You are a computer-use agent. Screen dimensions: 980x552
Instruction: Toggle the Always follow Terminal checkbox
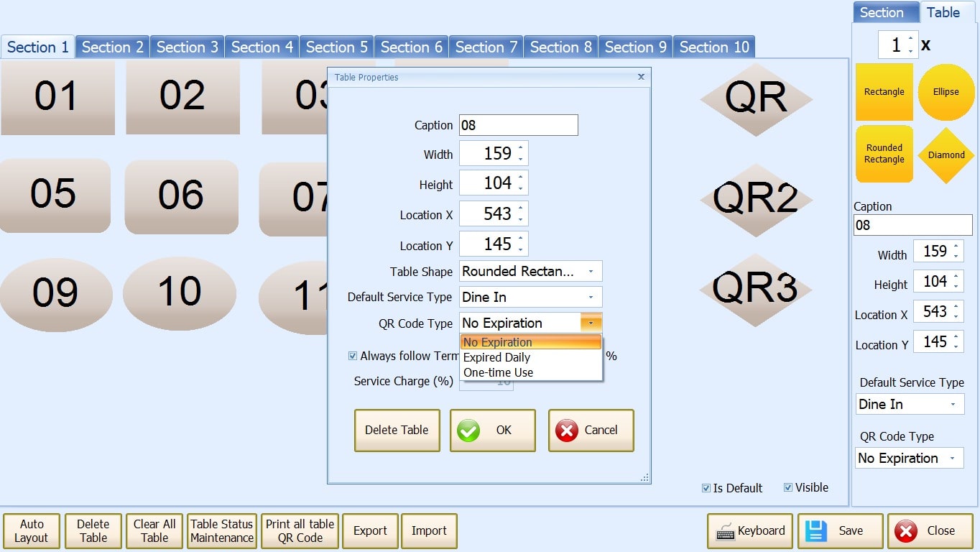pos(353,356)
